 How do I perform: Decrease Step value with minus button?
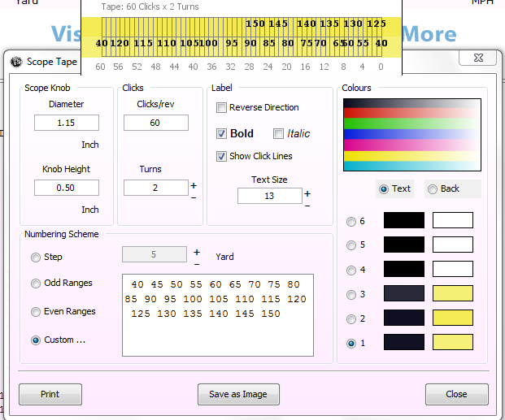pos(197,264)
